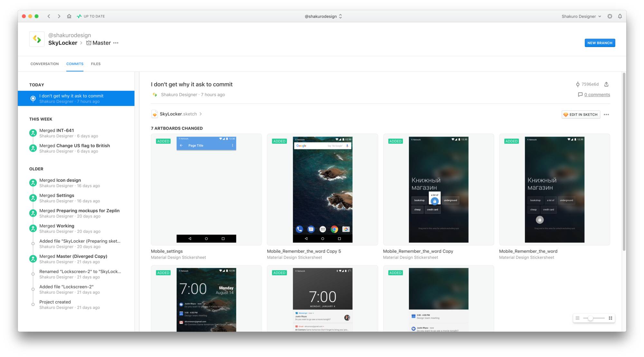This screenshot has height=357, width=644.
Task: Open the @shakurodesign organization switcher
Action: (323, 16)
